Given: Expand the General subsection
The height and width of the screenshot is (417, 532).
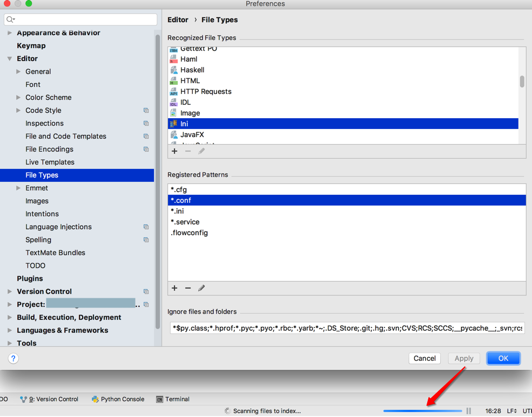Looking at the screenshot, I should click(x=18, y=71).
